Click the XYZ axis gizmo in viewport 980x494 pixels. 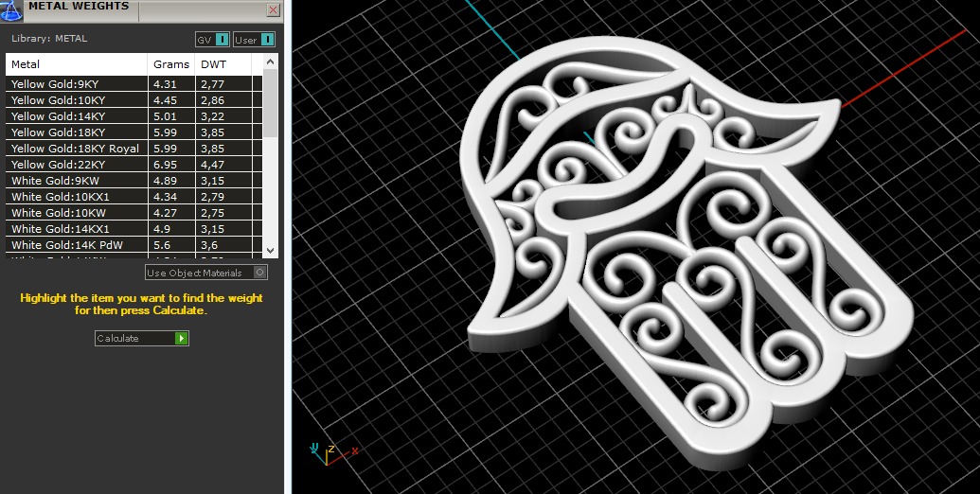tap(333, 453)
